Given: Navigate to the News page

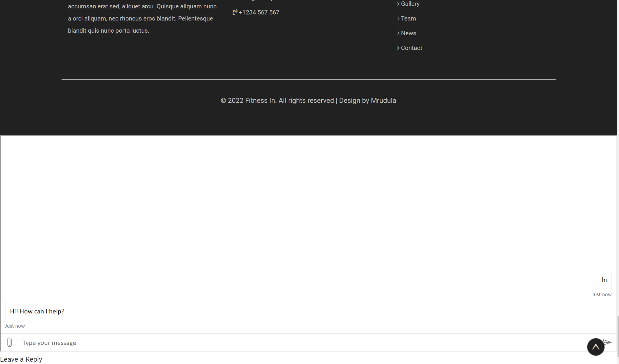Looking at the screenshot, I should pyautogui.click(x=409, y=33).
